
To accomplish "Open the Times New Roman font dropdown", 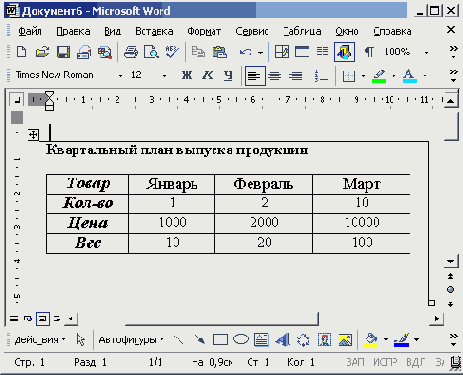I will point(120,76).
